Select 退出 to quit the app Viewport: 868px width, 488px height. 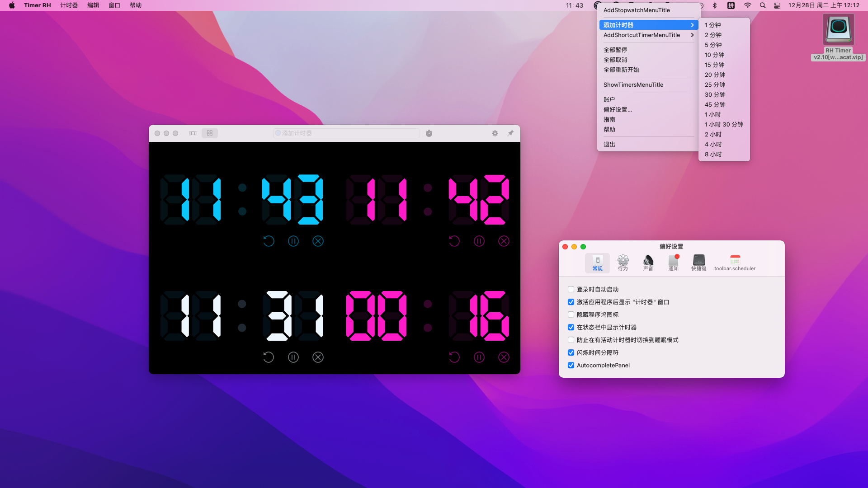649,145
